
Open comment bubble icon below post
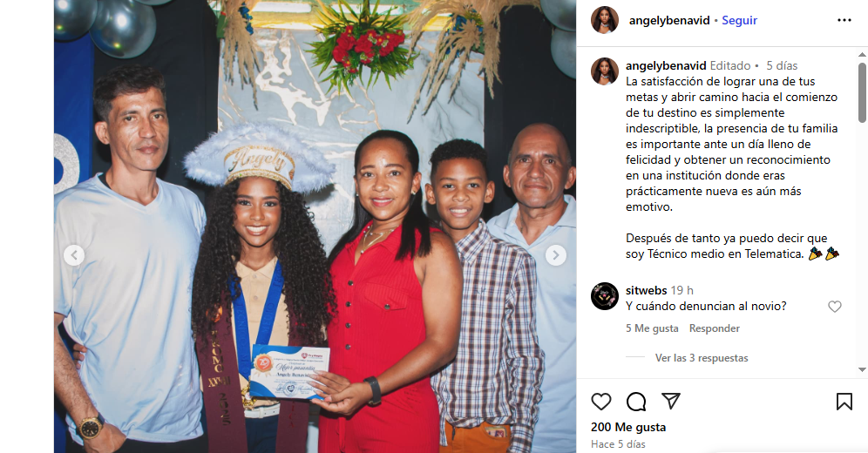click(x=636, y=402)
